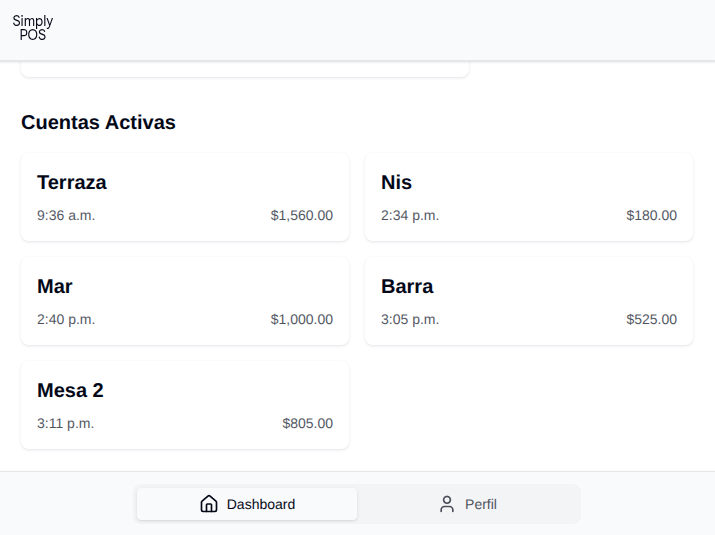
Task: Switch to the Dashboard tab
Action: [247, 504]
